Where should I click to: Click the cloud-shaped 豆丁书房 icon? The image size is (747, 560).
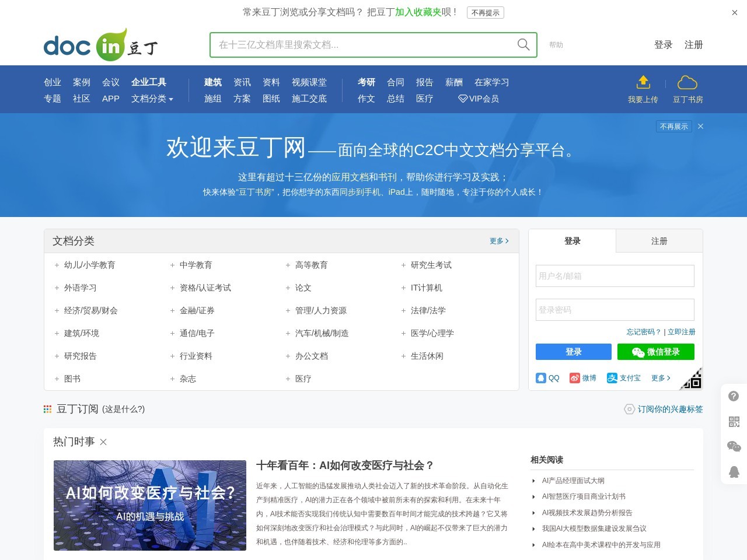(x=687, y=82)
